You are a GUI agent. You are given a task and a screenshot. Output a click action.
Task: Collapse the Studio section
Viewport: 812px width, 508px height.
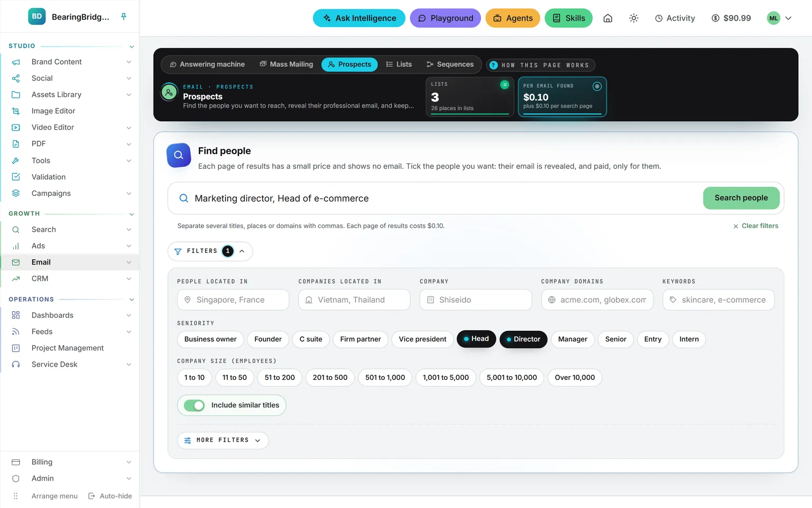(x=132, y=47)
